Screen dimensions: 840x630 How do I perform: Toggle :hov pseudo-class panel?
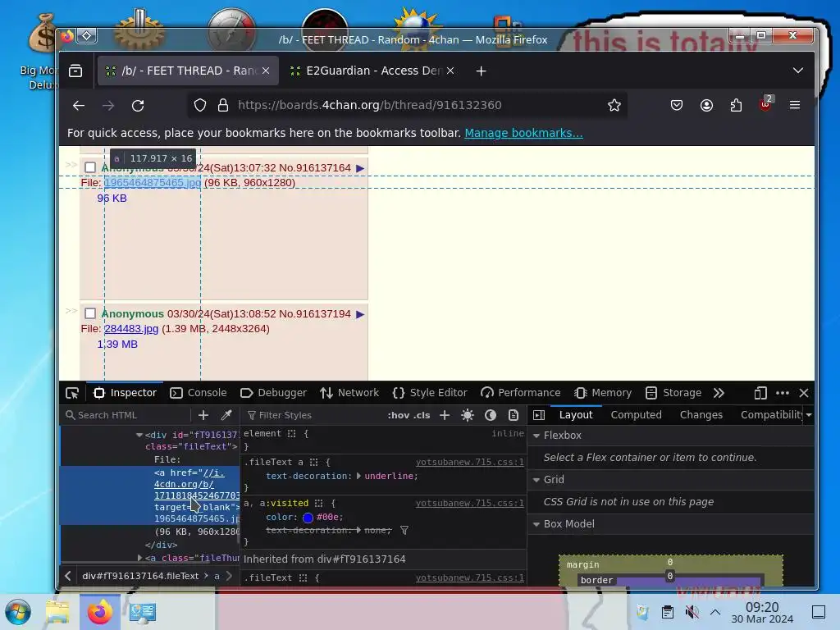[x=398, y=415]
